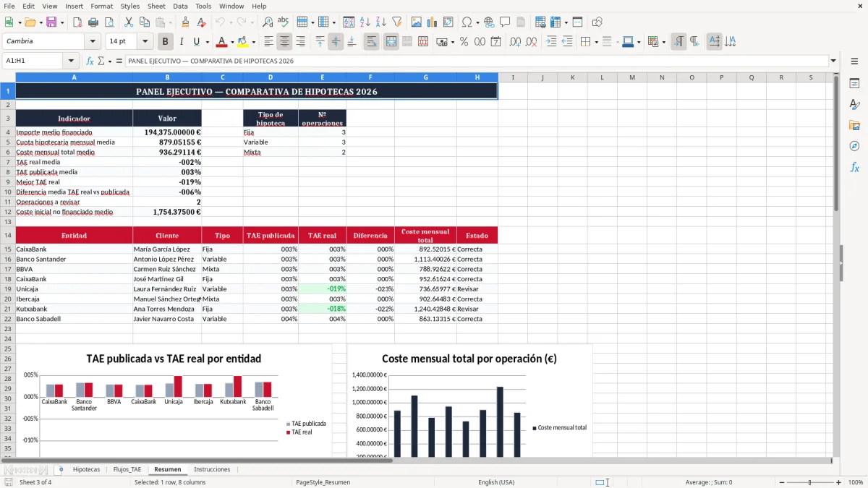Switch to Flujos_TAE sheet tab
The image size is (868, 488).
(127, 469)
